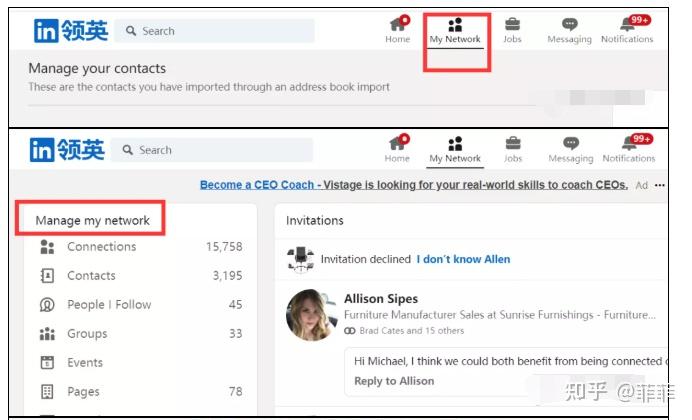Click the I don't know Allen link
Image resolution: width=692 pixels, height=420 pixels.
pos(463,259)
